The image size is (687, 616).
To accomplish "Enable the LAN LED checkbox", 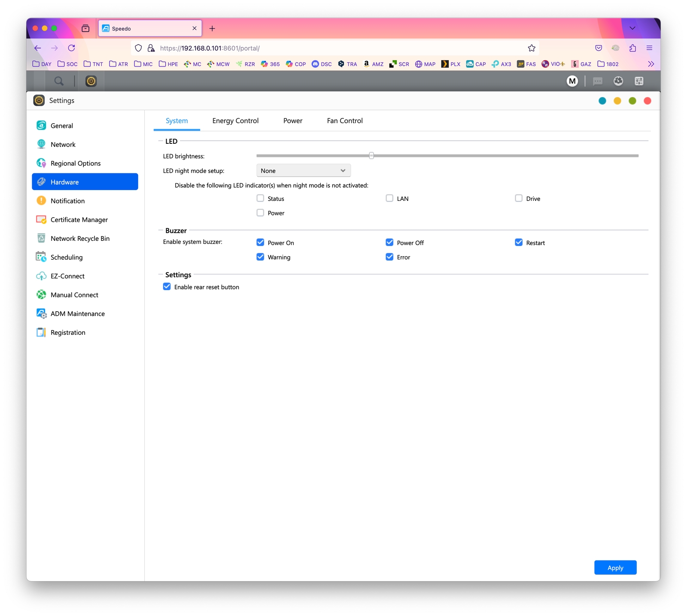I will tap(389, 198).
